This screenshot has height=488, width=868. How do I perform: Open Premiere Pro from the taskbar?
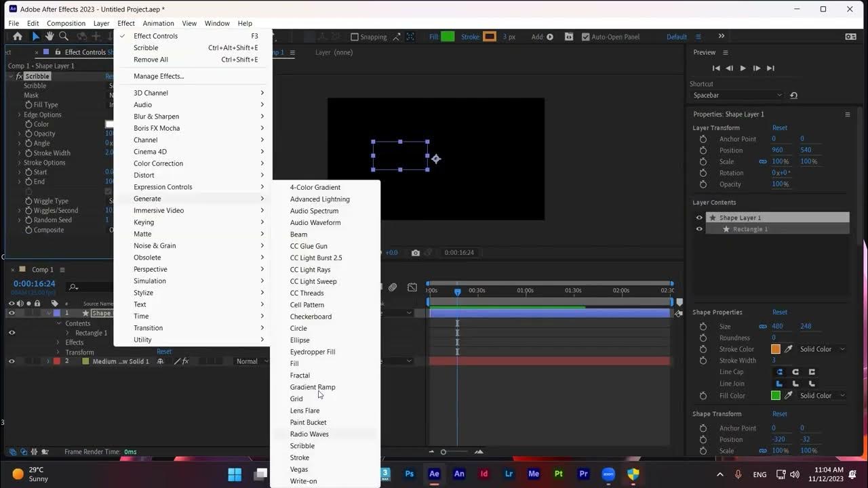click(583, 474)
